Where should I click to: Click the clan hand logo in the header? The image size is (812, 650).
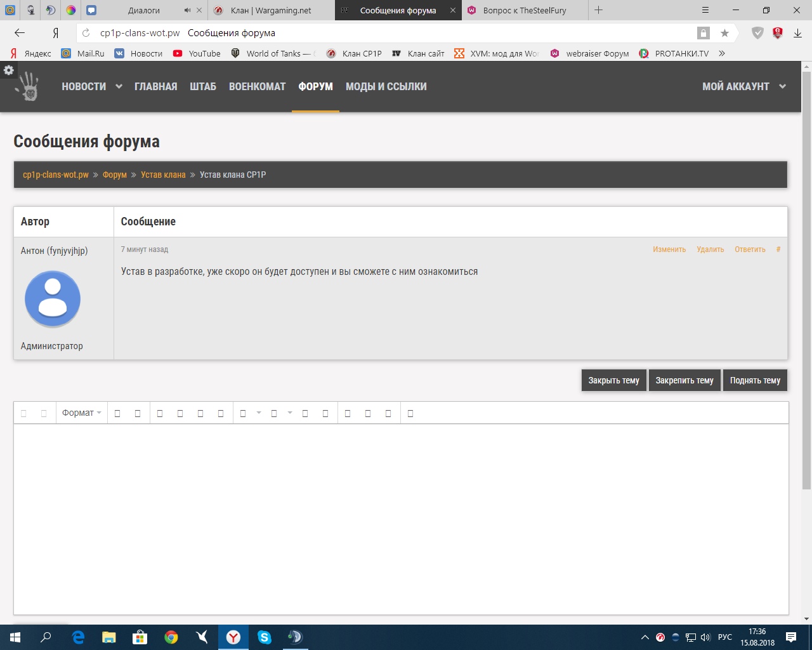coord(28,86)
